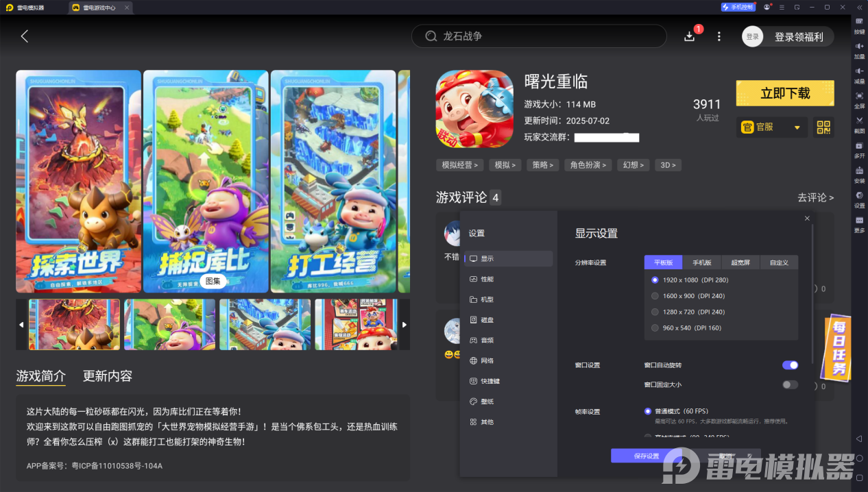Select the 探索世界 thumbnail in the strip
868x492 pixels.
[x=74, y=324]
